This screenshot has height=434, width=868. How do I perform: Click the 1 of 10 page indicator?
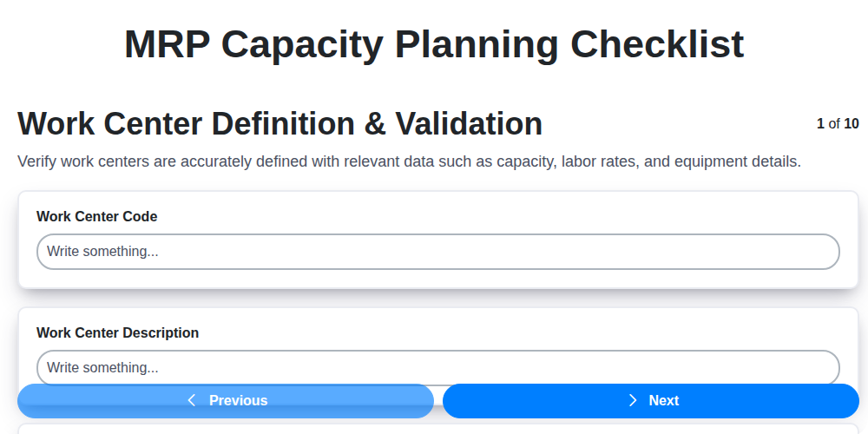(x=838, y=123)
